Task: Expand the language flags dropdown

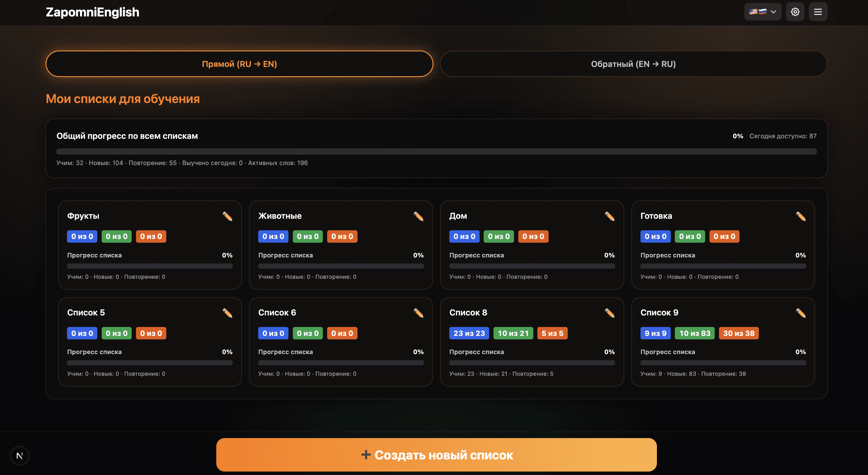Action: (x=763, y=12)
